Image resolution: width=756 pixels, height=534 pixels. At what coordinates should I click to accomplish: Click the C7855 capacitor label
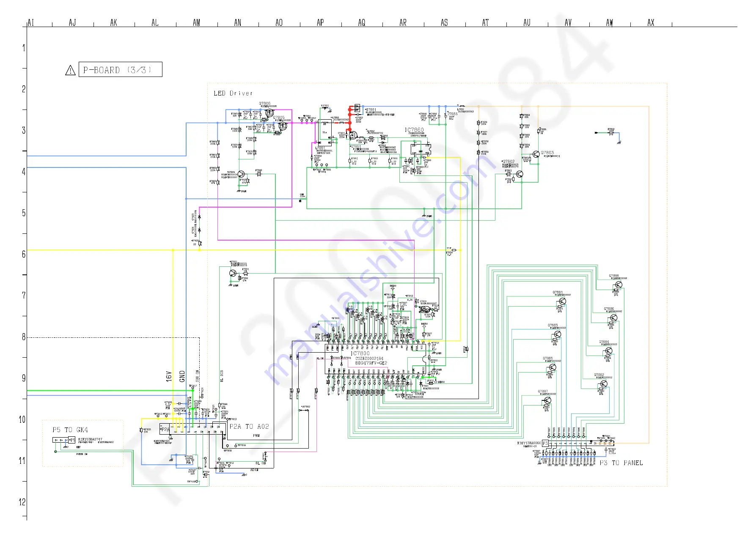453,114
